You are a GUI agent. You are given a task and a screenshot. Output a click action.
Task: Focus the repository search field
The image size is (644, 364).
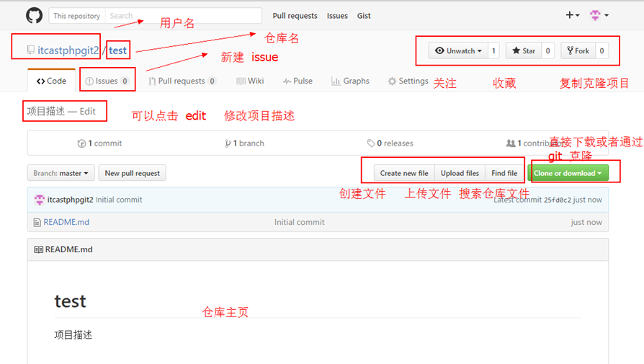(x=183, y=16)
